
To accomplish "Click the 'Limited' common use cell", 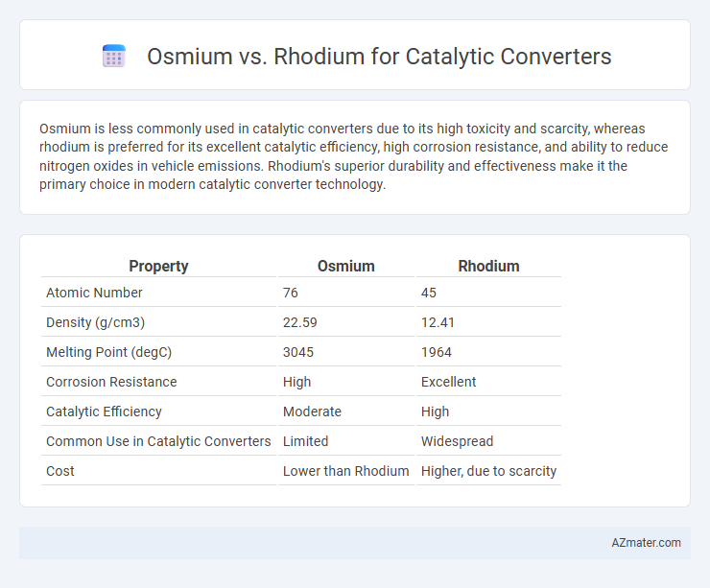I will pos(305,441).
